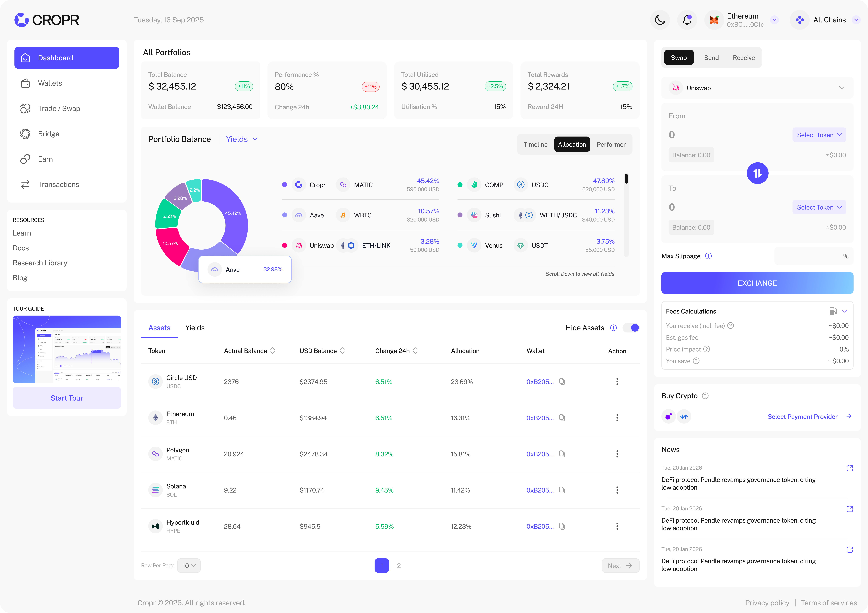This screenshot has height=613, width=868.
Task: Click the WBTC bitcoin icon
Action: (343, 215)
